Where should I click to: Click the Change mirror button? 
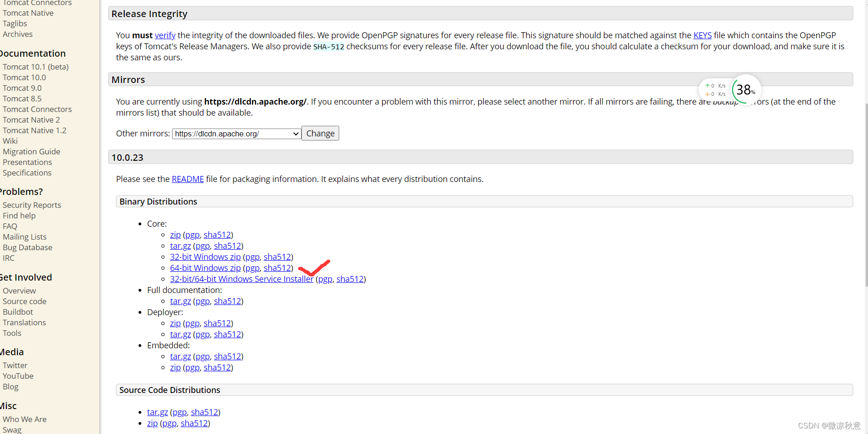point(320,134)
